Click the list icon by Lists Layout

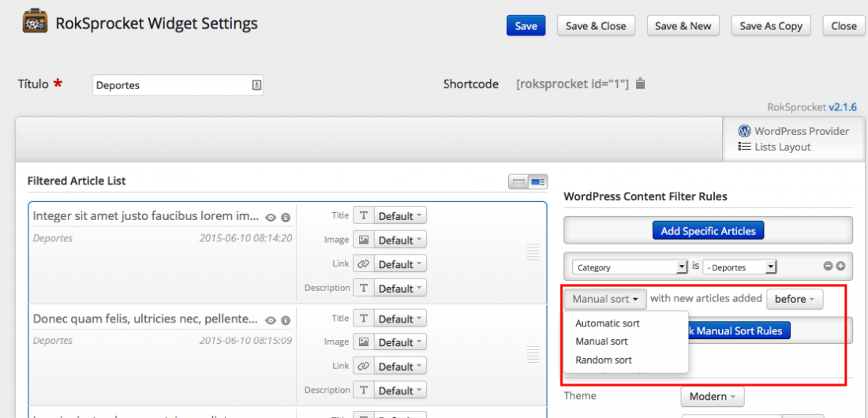pyautogui.click(x=745, y=147)
